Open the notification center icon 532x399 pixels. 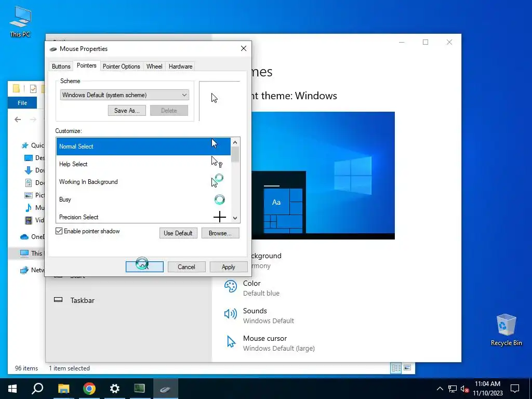click(x=515, y=389)
